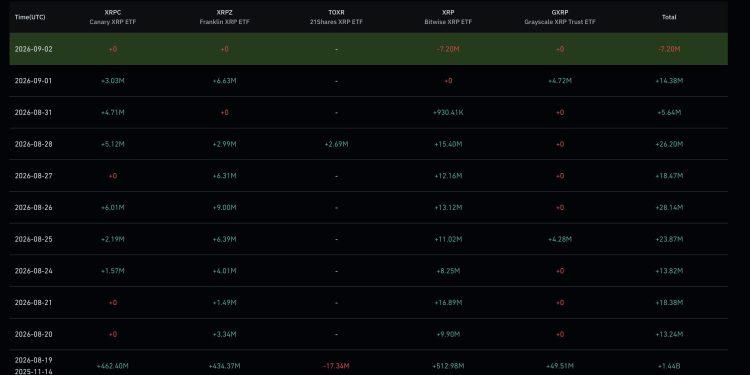
Task: Click the +6.39M XRPZ value
Action: [224, 239]
